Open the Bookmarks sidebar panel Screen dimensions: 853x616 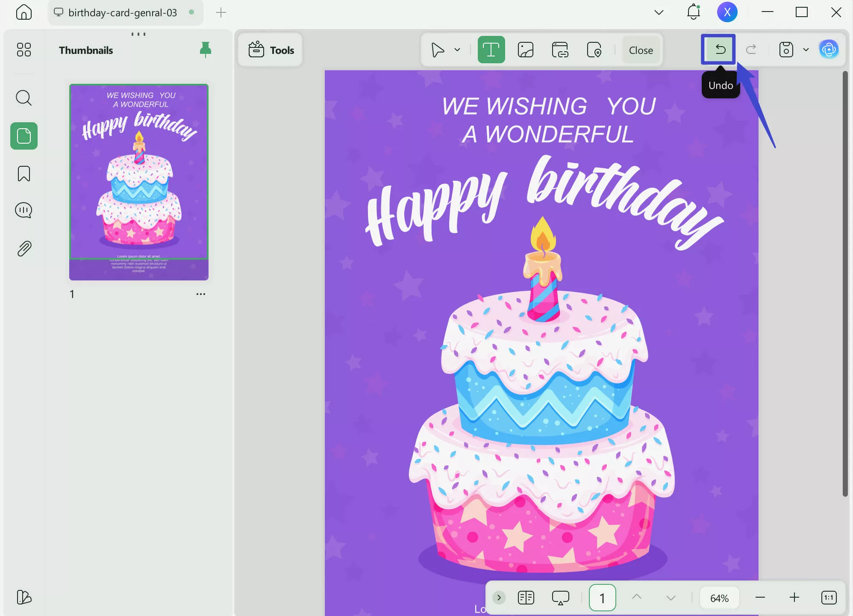24,174
